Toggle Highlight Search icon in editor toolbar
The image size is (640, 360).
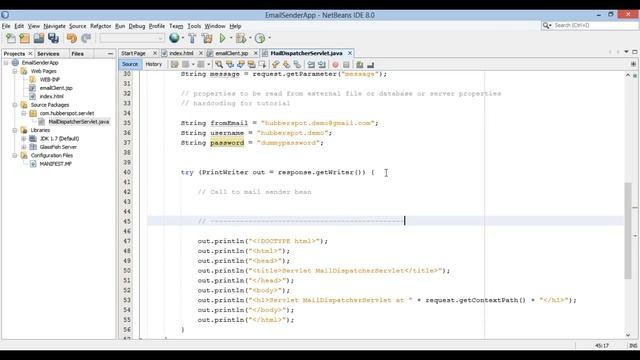pyautogui.click(x=251, y=64)
